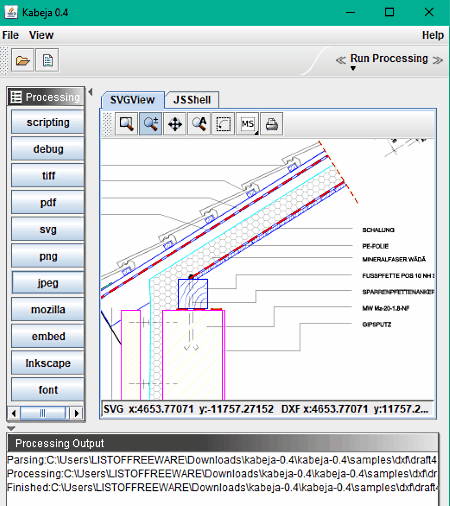Click the PE-FOLIE label in the drawing
Image resolution: width=450 pixels, height=506 pixels.
click(375, 246)
